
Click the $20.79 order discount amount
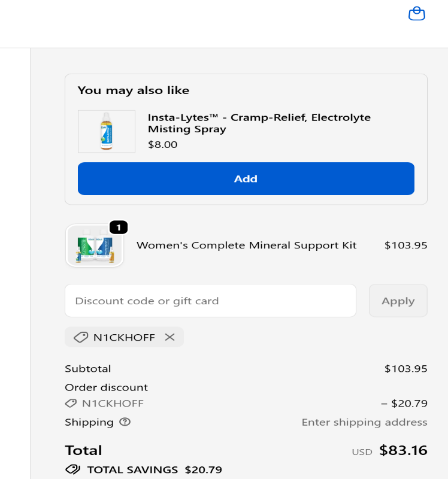404,403
